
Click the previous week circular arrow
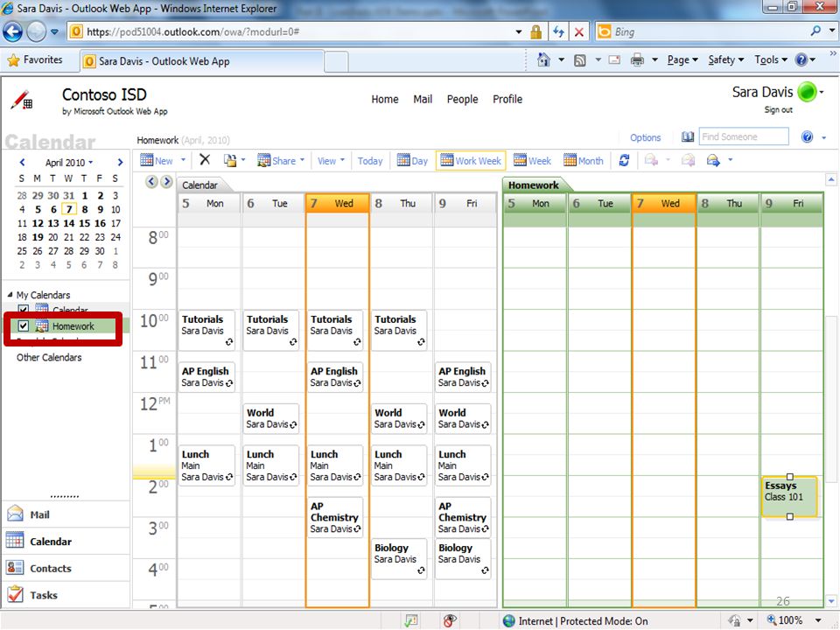point(151,182)
